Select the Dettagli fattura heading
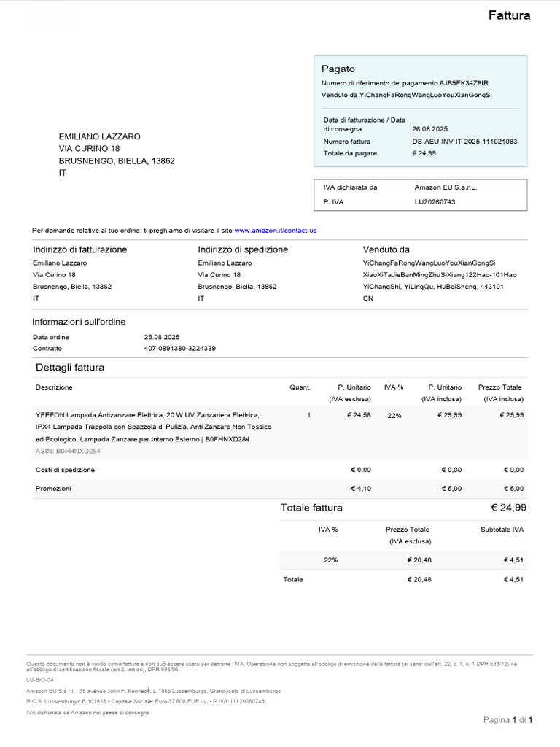Screen dimensions: 560x747 [70, 368]
